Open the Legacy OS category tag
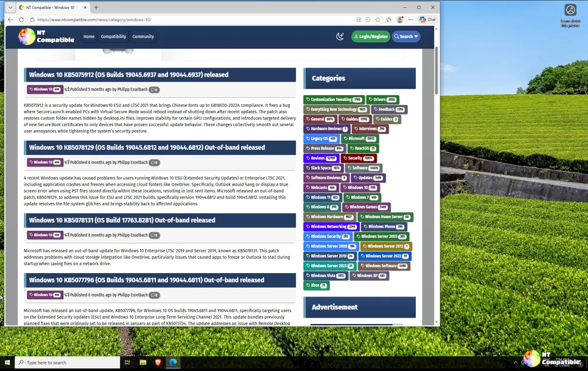This screenshot has height=371, width=588. coord(322,138)
